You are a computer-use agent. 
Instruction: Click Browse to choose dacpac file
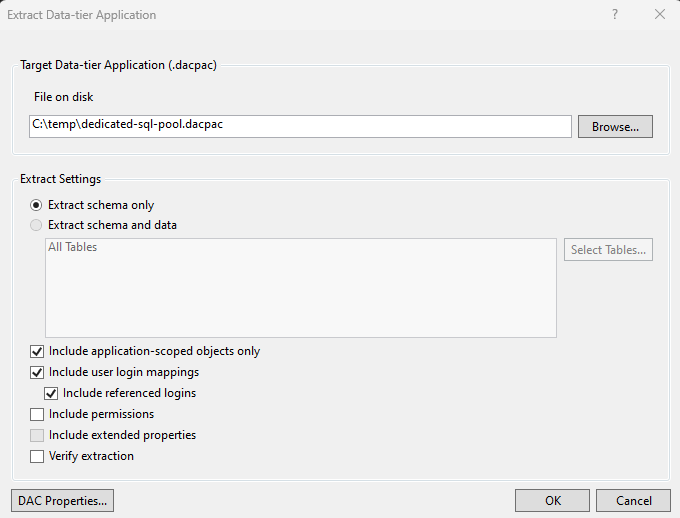[x=615, y=127]
